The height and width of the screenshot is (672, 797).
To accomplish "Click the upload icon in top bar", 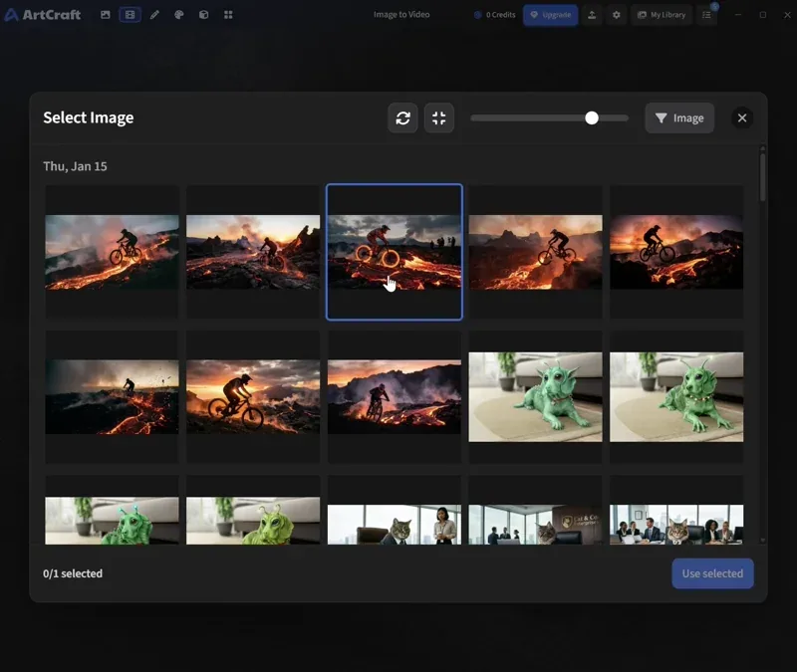I will (x=592, y=15).
